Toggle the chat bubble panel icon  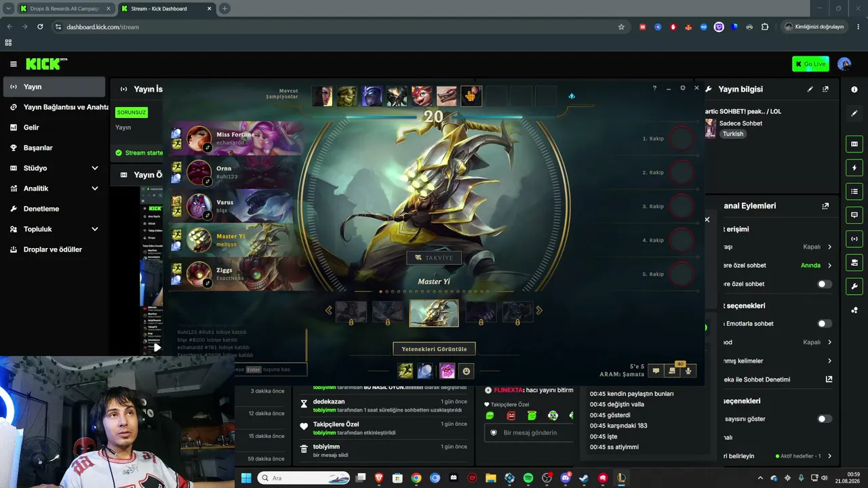[x=854, y=215]
